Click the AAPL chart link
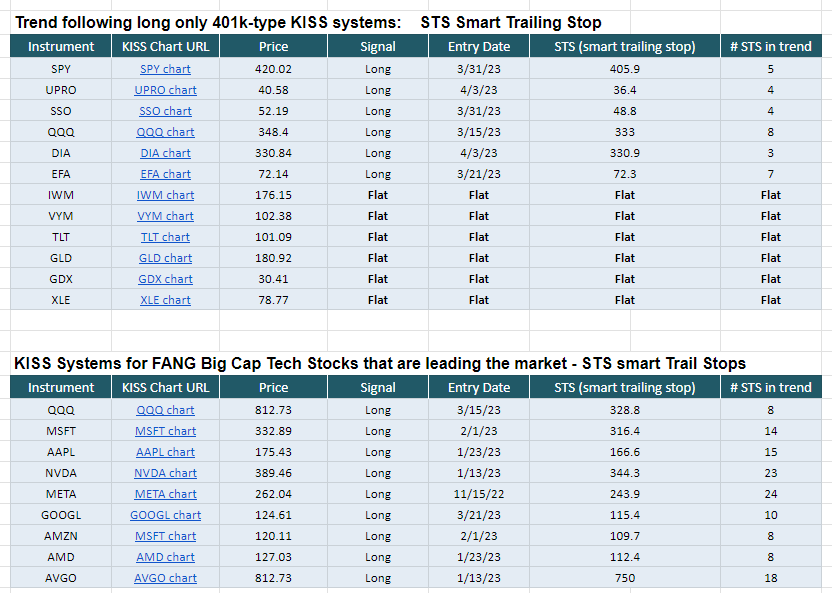The height and width of the screenshot is (593, 832). [165, 452]
